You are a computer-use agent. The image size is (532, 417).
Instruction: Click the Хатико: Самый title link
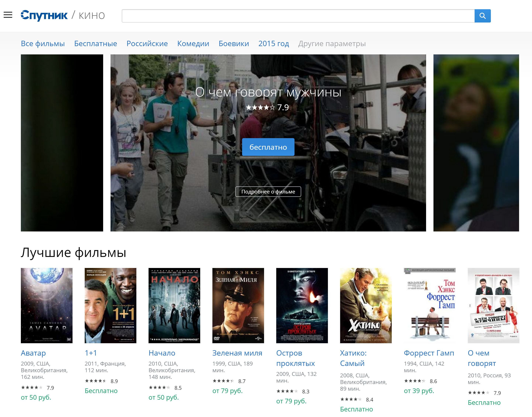point(353,358)
